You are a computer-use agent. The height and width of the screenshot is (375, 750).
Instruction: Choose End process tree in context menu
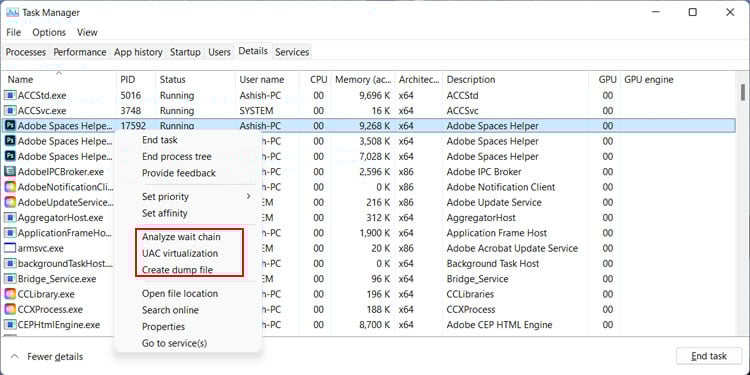tap(176, 156)
